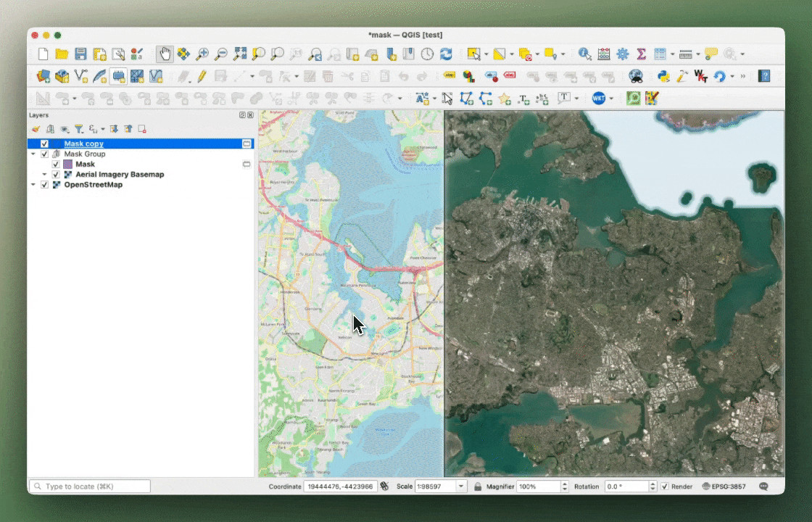Select the Mask layer in the tree
Image resolution: width=812 pixels, height=522 pixels.
85,165
